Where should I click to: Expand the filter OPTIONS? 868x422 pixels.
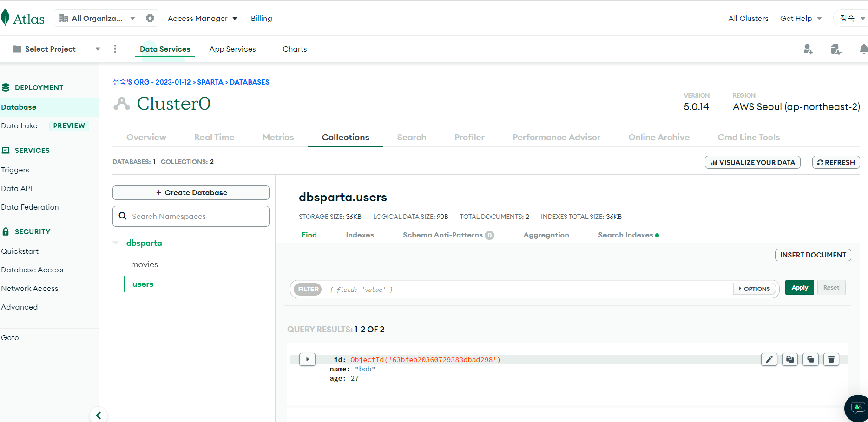[x=755, y=289]
